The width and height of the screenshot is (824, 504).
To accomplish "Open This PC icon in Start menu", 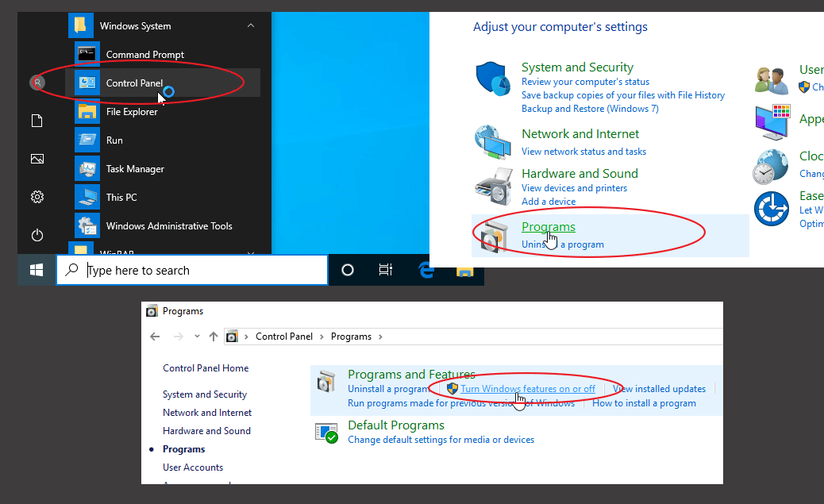I will (87, 197).
